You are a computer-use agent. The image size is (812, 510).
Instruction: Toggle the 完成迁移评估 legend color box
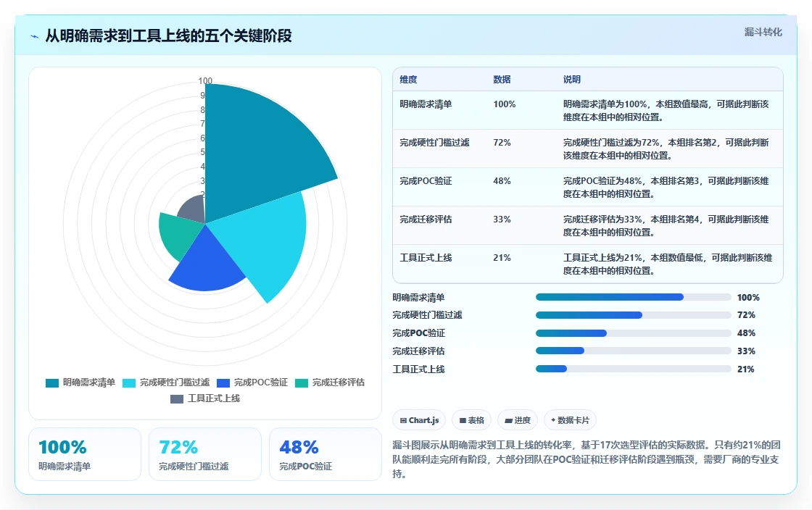click(x=302, y=382)
